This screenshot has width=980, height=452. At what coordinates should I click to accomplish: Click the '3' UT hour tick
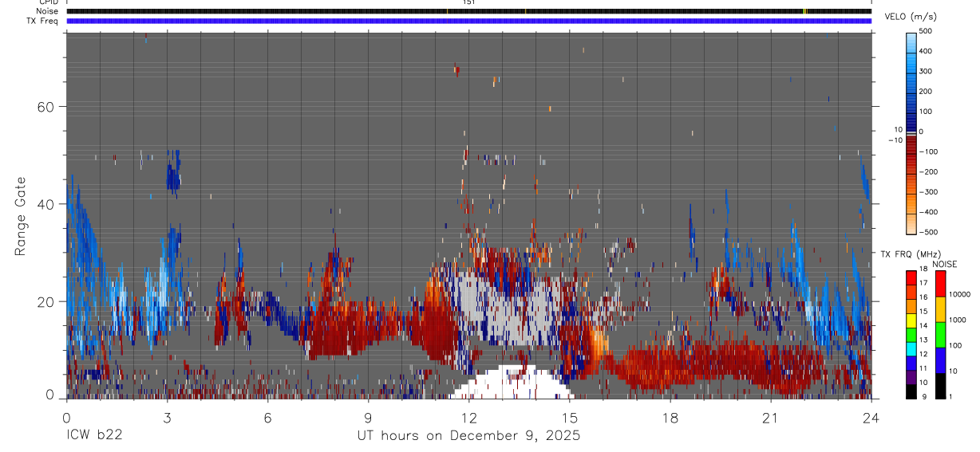click(167, 417)
